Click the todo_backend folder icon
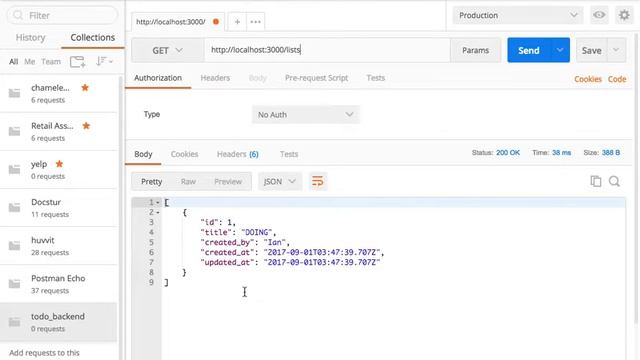 [x=15, y=322]
